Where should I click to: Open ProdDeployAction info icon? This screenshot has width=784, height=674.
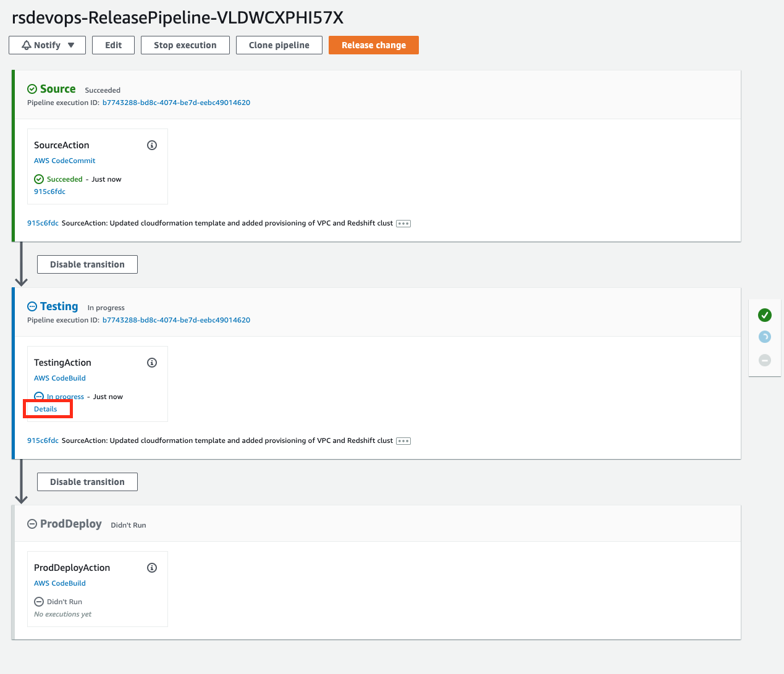click(x=152, y=568)
